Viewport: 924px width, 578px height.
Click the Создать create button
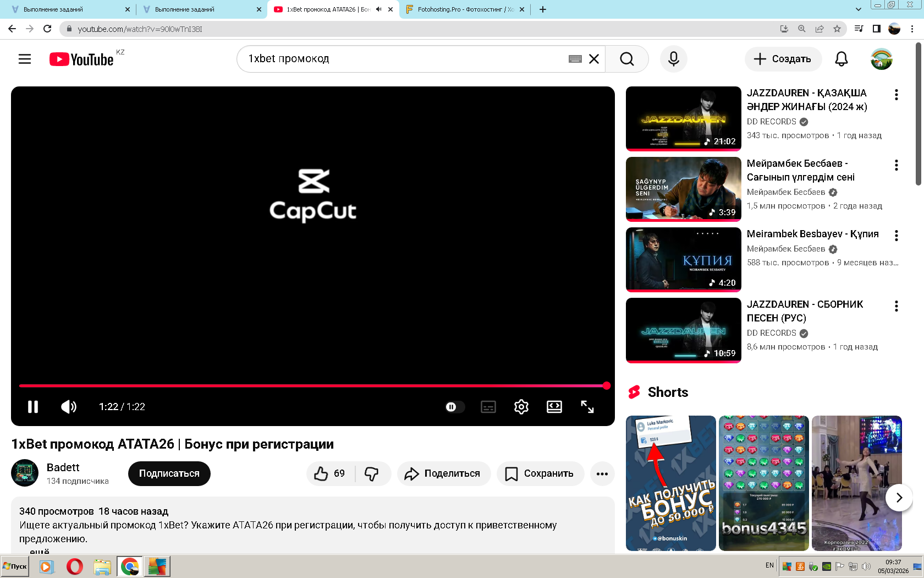coord(783,59)
